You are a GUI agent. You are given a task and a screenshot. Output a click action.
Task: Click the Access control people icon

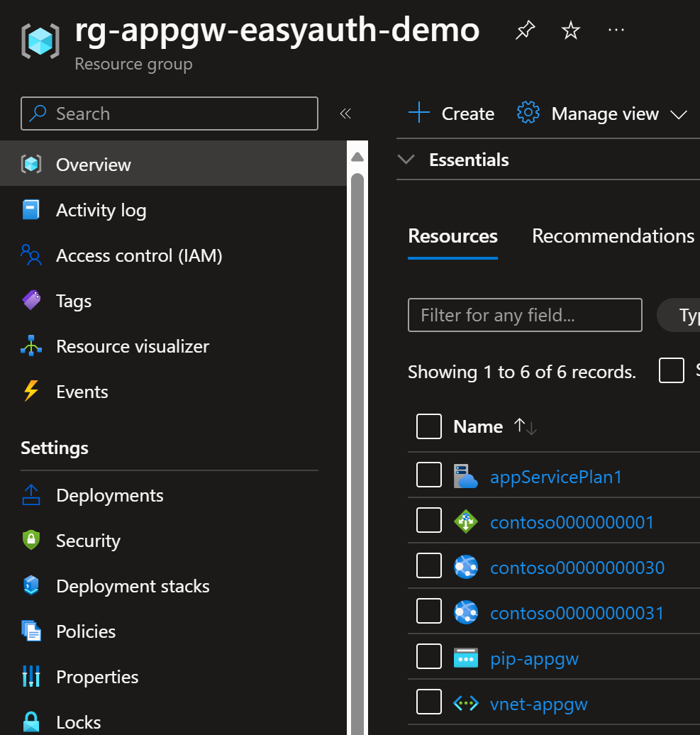31,255
